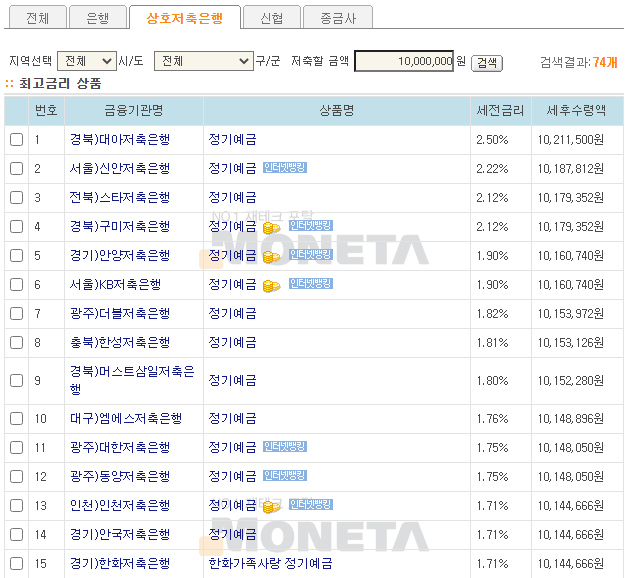Open 광주)대한저축은행 bank link
627x578 pixels.
pyautogui.click(x=120, y=448)
